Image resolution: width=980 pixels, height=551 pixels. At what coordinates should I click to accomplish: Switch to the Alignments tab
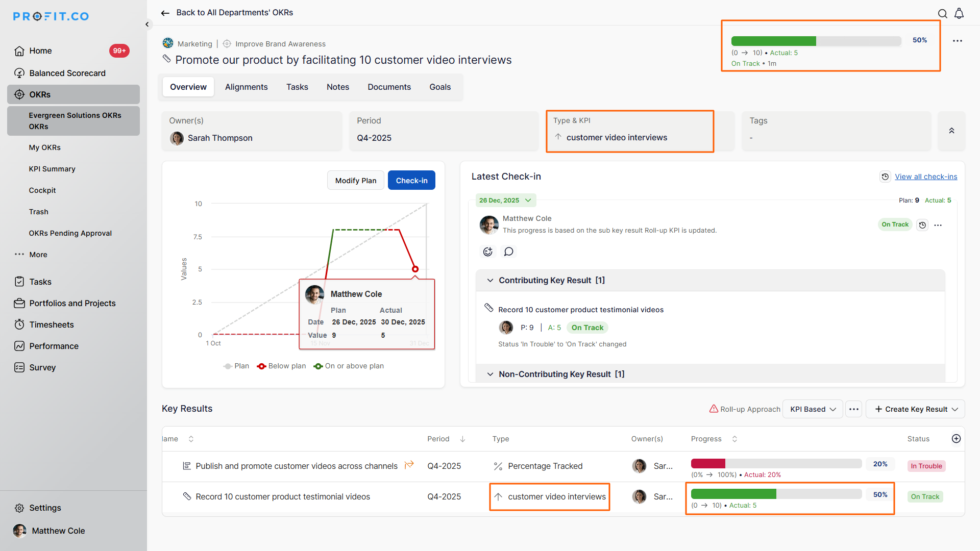[246, 87]
